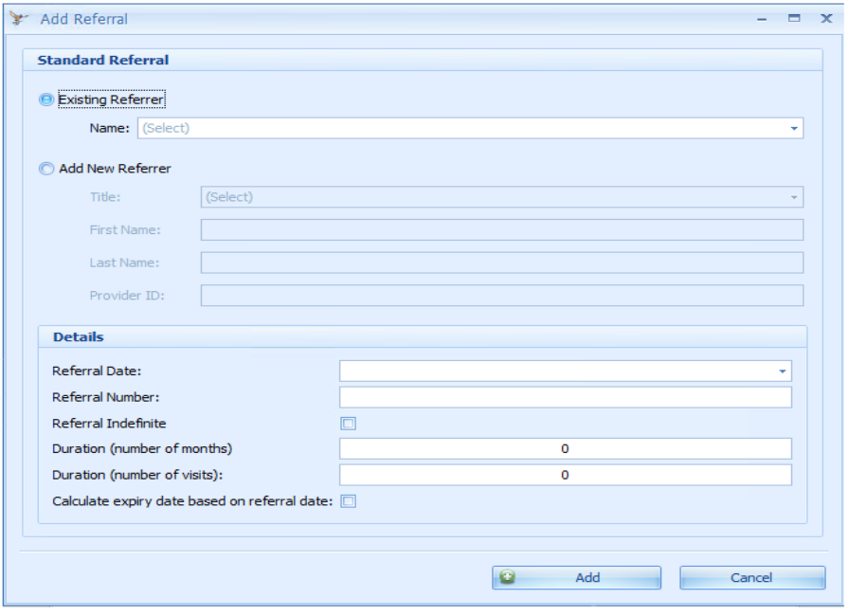Click the Details section header
This screenshot has width=848, height=616.
(x=423, y=337)
